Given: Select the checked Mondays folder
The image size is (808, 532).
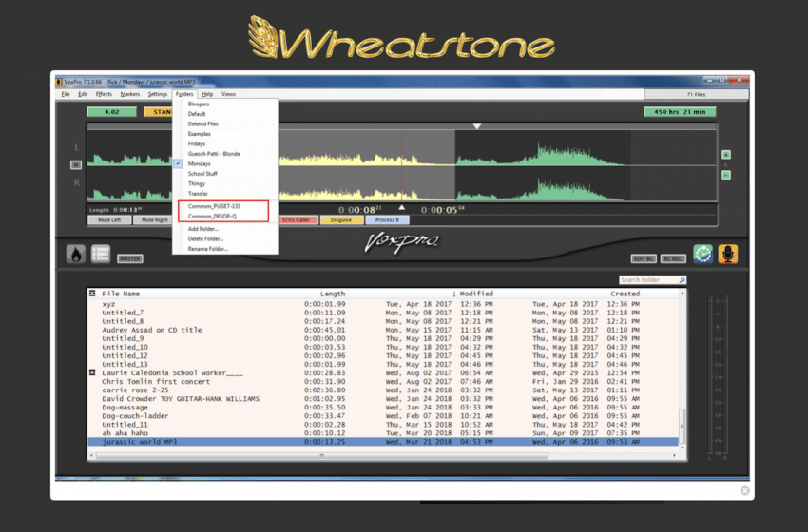Looking at the screenshot, I should click(x=199, y=163).
